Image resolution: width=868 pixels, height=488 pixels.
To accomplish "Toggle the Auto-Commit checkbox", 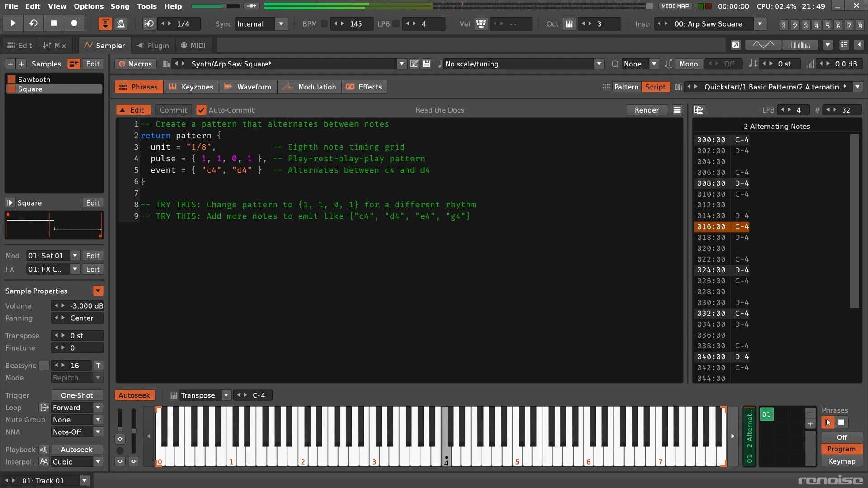I will coord(201,110).
